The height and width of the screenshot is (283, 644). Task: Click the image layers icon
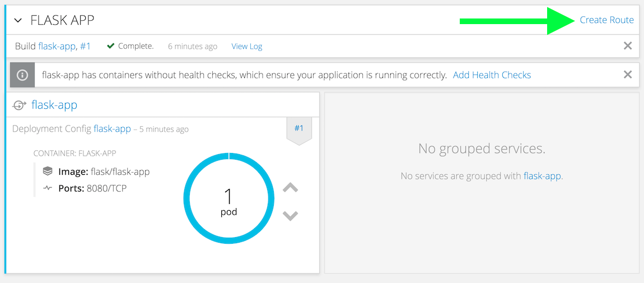click(x=48, y=171)
